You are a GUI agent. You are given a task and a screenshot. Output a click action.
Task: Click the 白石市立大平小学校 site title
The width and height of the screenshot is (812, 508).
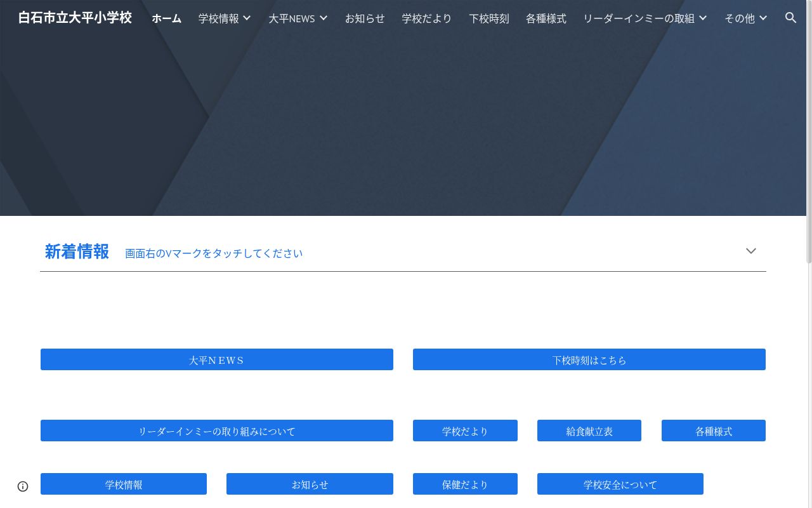click(75, 18)
